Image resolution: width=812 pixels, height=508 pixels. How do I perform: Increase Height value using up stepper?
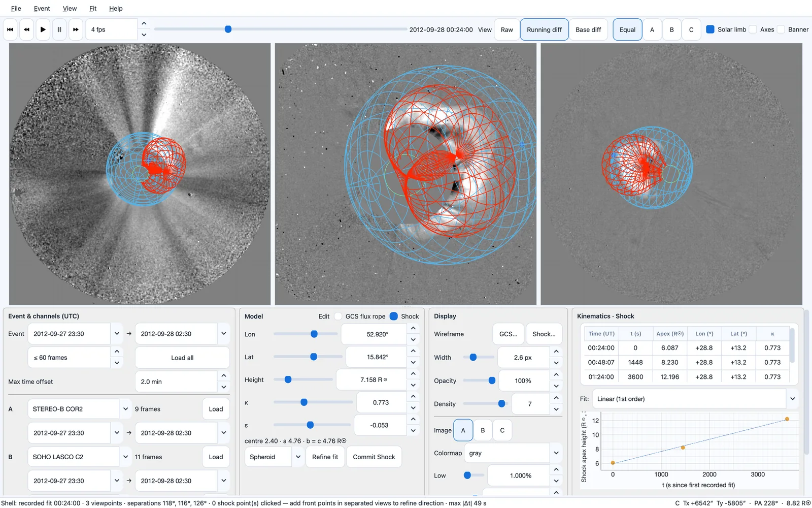413,374
